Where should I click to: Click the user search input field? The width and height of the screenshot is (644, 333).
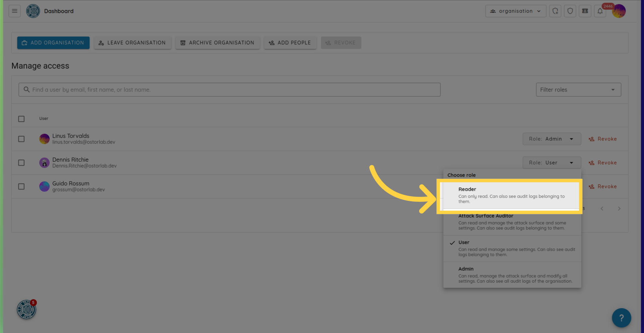tap(229, 90)
